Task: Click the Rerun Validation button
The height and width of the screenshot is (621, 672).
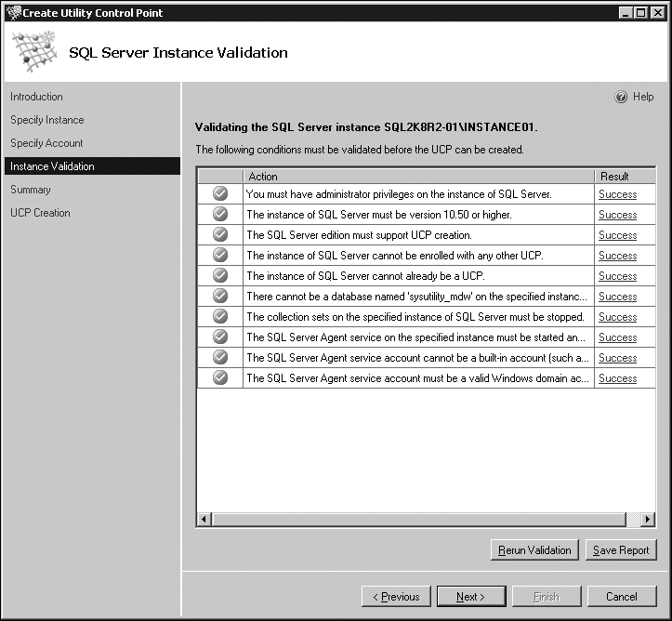Action: [x=534, y=549]
